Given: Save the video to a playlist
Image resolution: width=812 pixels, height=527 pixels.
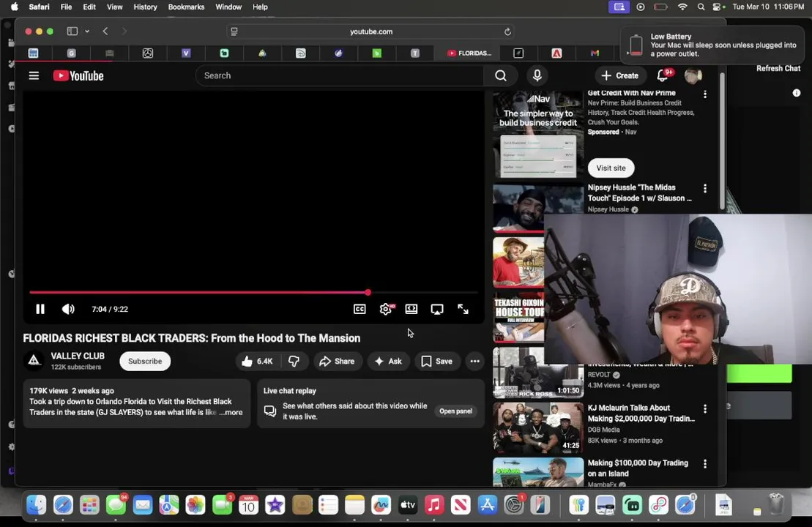Looking at the screenshot, I should pos(437,362).
